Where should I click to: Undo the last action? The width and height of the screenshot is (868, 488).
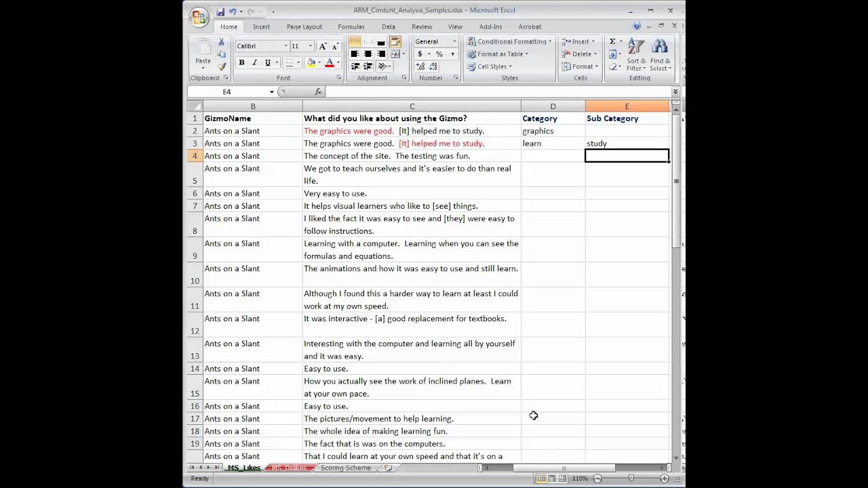pos(233,12)
